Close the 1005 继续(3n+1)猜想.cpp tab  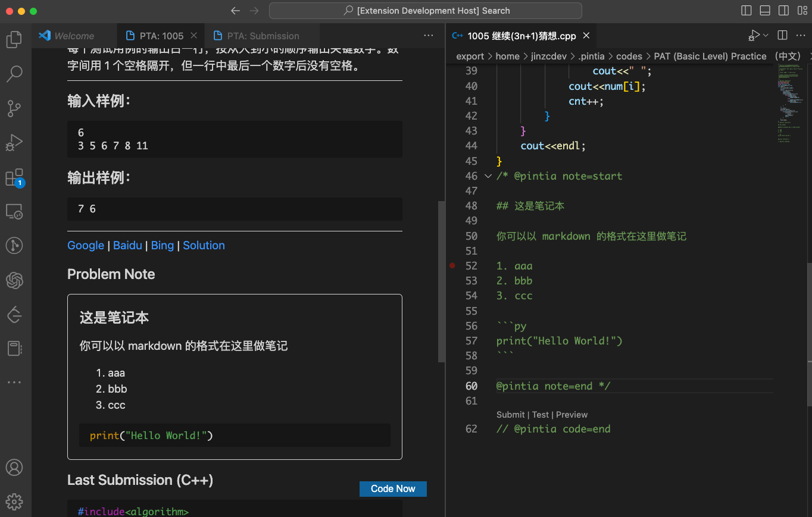586,36
